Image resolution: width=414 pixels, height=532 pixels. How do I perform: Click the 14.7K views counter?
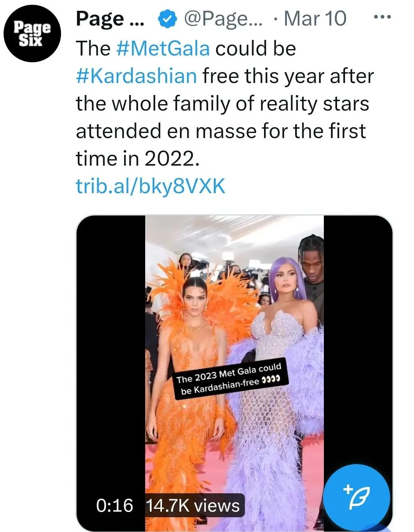click(x=193, y=506)
